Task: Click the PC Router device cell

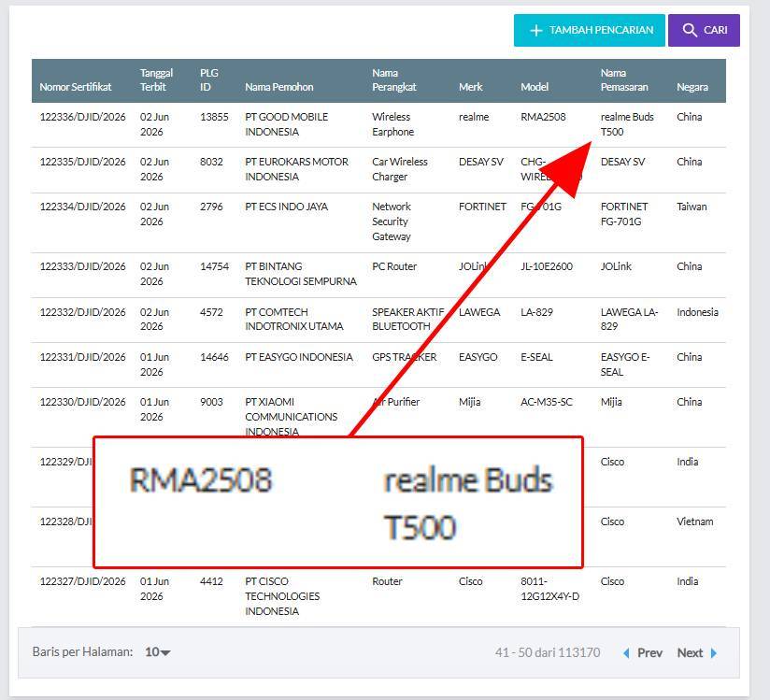Action: click(394, 266)
